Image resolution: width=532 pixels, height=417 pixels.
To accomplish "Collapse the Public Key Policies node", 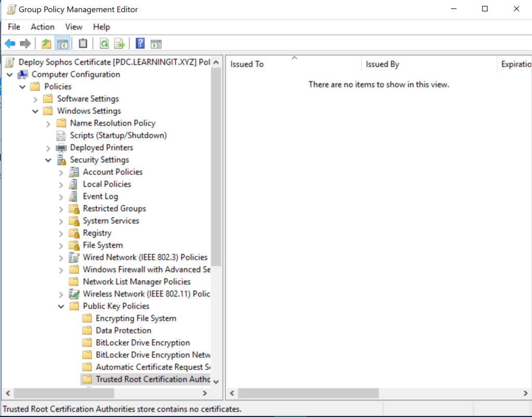I will pyautogui.click(x=61, y=307).
